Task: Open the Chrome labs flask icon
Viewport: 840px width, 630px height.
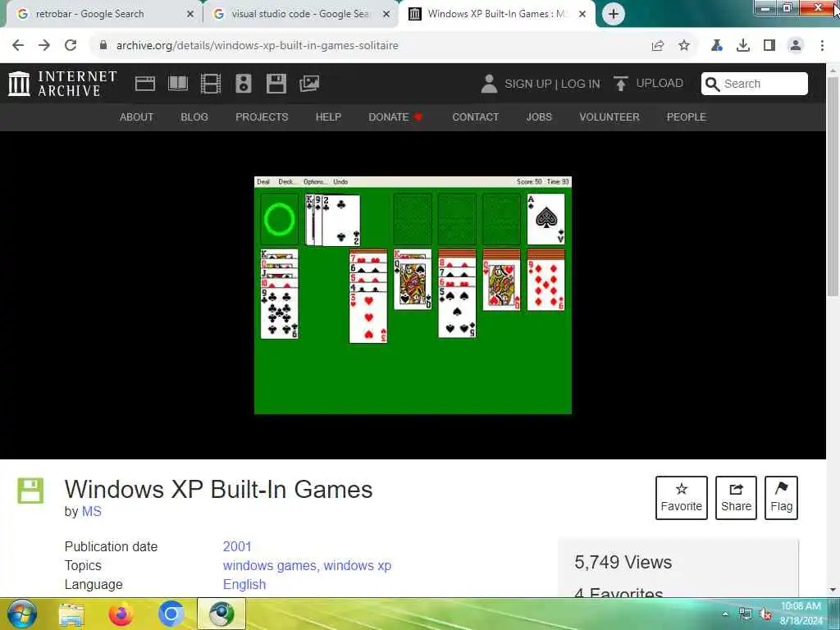Action: 716,46
